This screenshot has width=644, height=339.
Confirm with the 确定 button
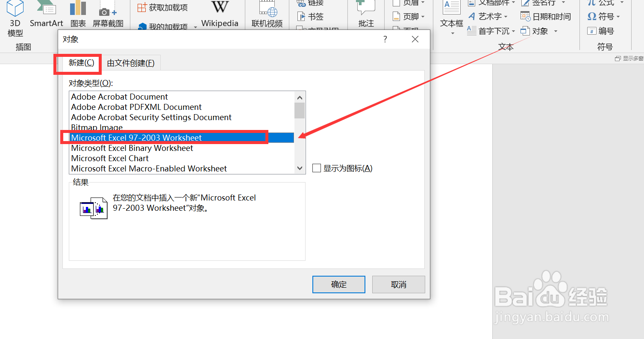(339, 284)
